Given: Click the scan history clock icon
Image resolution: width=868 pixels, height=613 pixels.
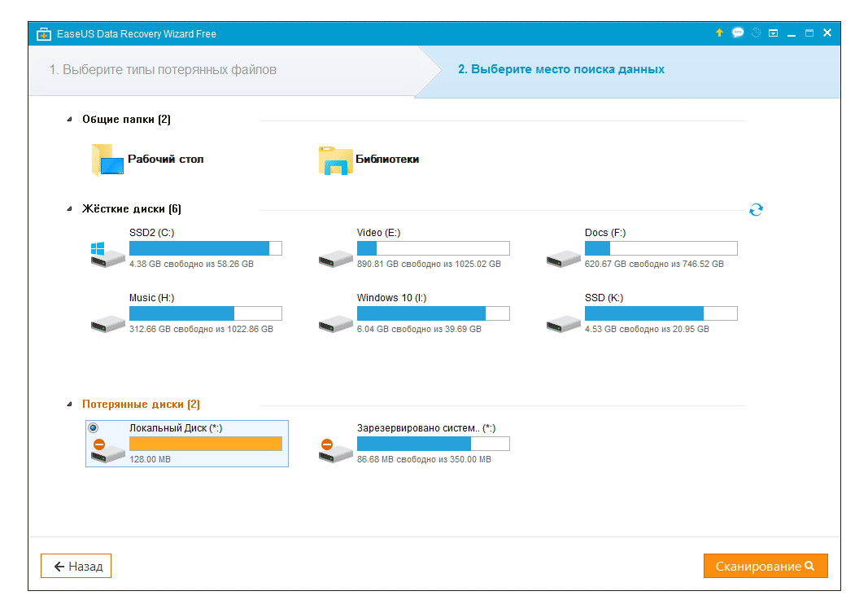Looking at the screenshot, I should 756,33.
